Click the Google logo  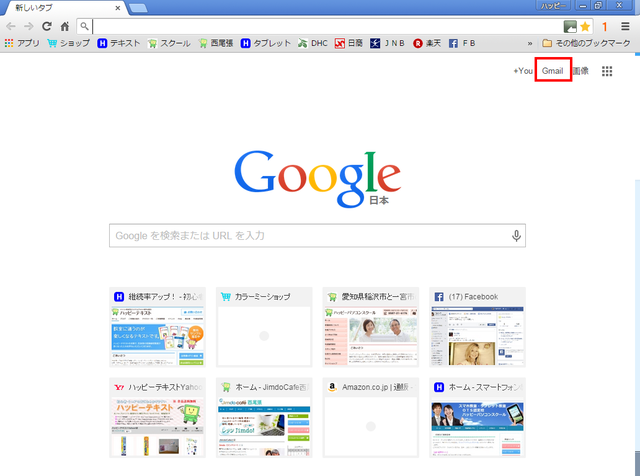(x=317, y=178)
